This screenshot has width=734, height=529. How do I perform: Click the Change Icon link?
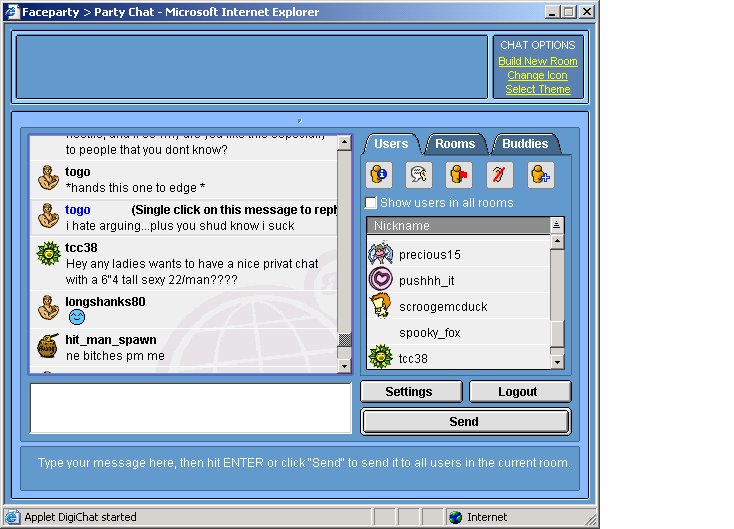point(537,75)
